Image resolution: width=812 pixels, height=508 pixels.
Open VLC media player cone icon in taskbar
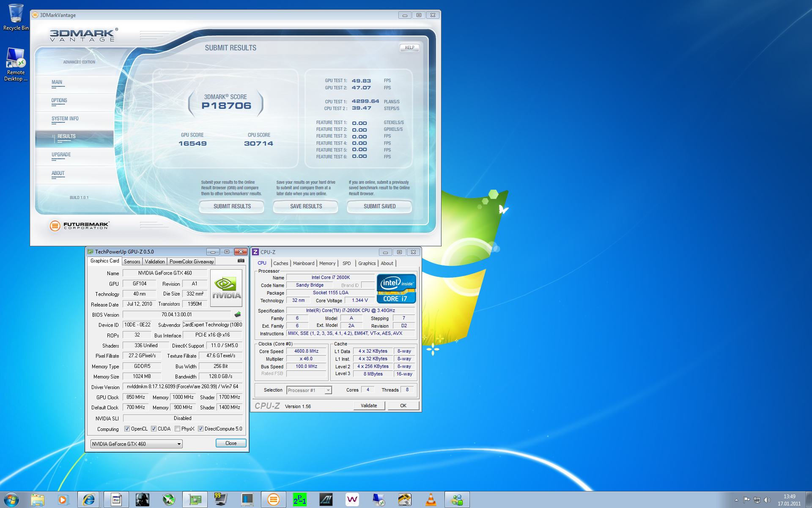coord(431,500)
